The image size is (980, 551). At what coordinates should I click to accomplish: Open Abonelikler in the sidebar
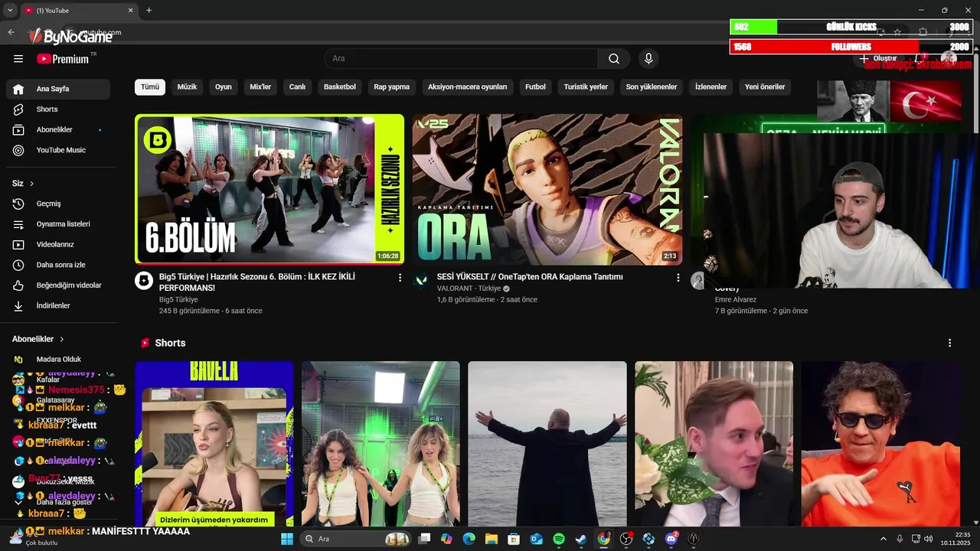(58, 130)
